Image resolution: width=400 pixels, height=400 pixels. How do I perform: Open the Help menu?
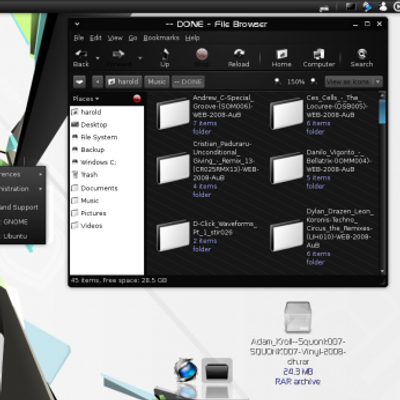coord(192,38)
